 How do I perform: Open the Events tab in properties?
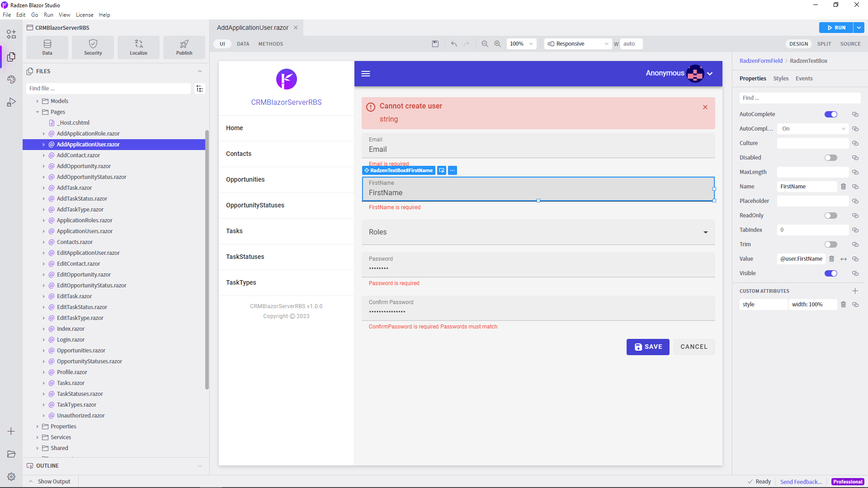(x=804, y=79)
